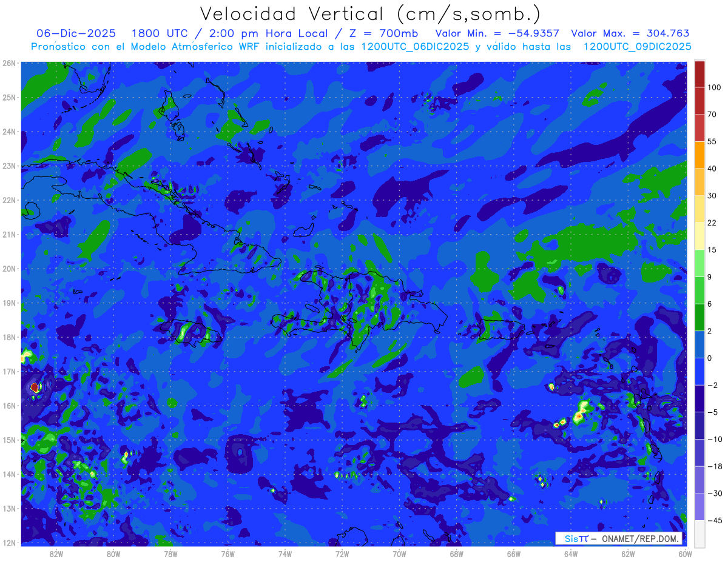The image size is (728, 562).
Task: Click the "16N" latitude label
Action: point(9,406)
